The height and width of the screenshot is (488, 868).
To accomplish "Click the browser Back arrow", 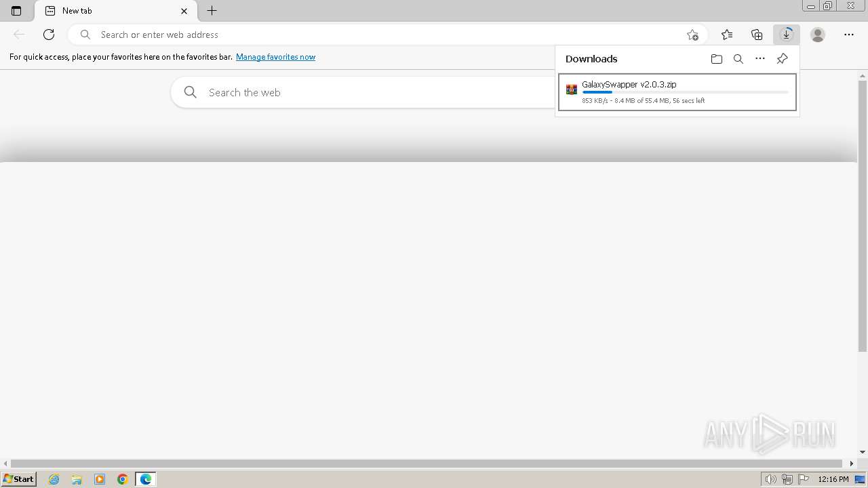I will pos(19,35).
